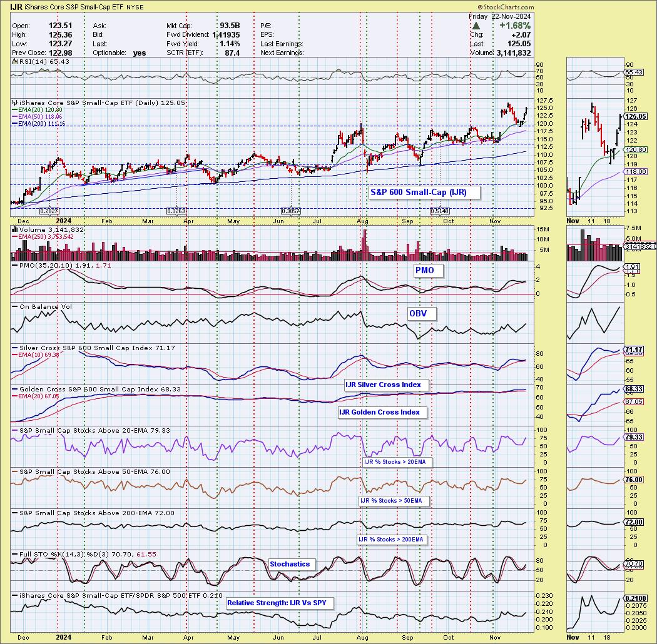The image size is (657, 644).
Task: Click the EMA(200) 111.16 legend entry
Action: 38,124
